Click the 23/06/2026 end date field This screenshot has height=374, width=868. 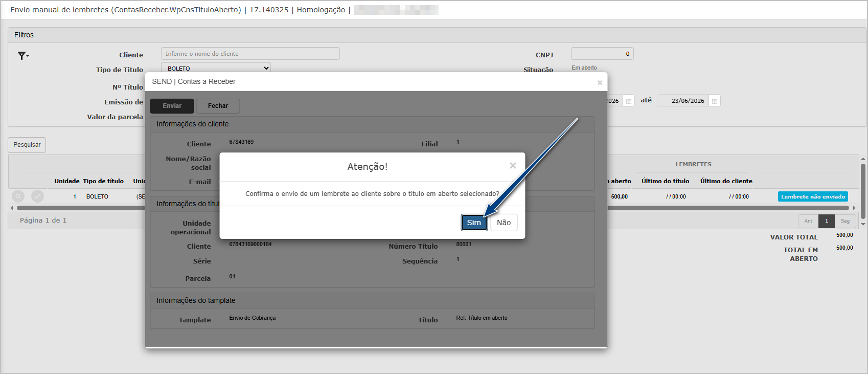(683, 101)
